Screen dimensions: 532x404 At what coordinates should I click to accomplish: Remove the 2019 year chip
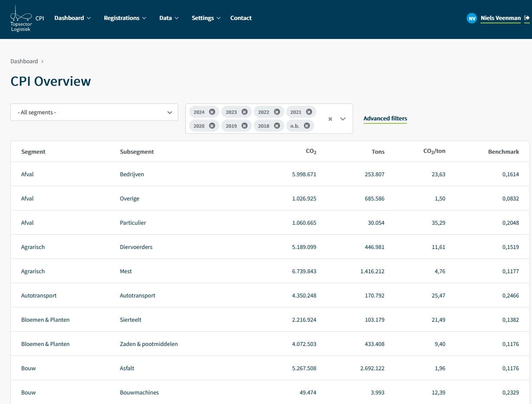244,126
